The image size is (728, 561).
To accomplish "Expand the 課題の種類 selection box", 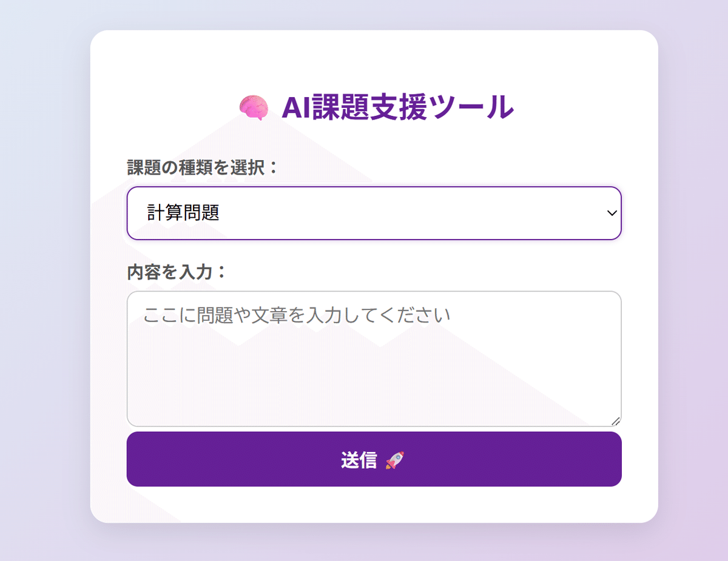I will [374, 213].
